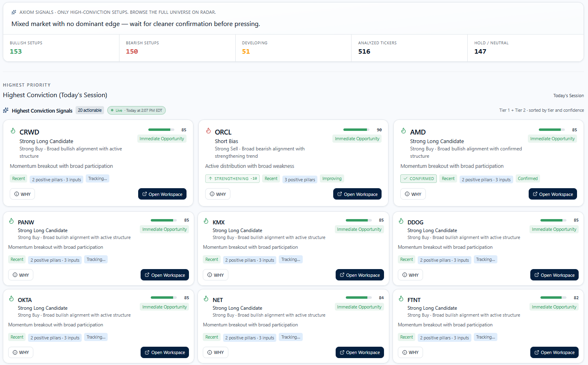
Task: Click 'Active distribution with broad weakness' text
Action: click(x=250, y=166)
